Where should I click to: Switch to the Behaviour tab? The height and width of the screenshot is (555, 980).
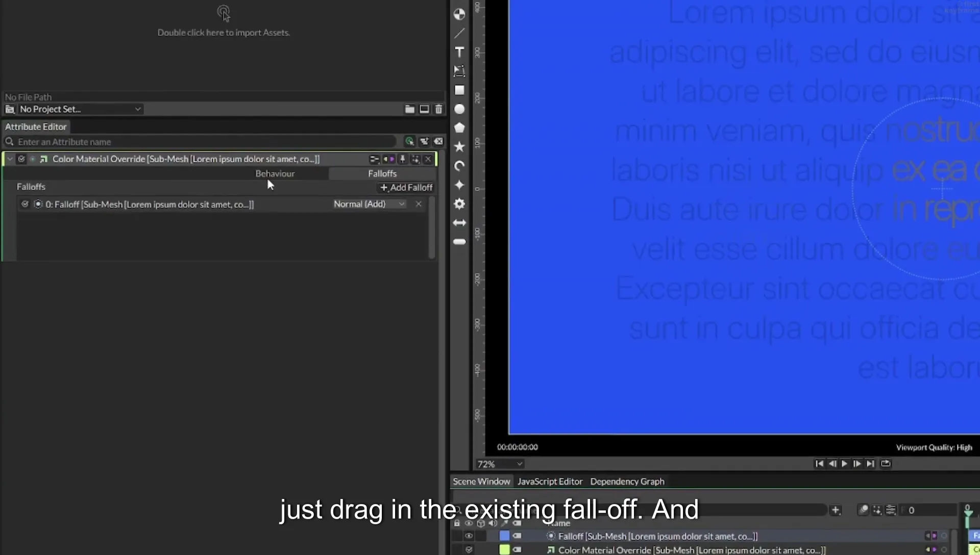click(x=275, y=173)
